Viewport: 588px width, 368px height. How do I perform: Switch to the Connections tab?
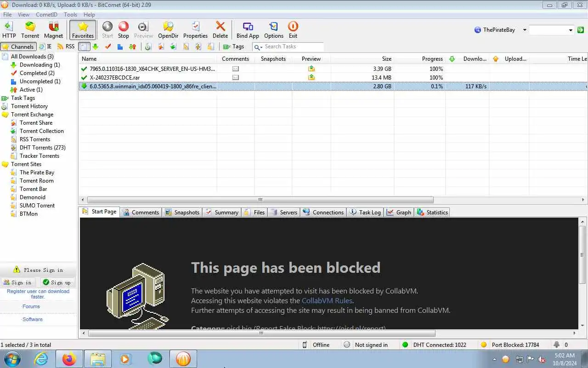(x=323, y=213)
